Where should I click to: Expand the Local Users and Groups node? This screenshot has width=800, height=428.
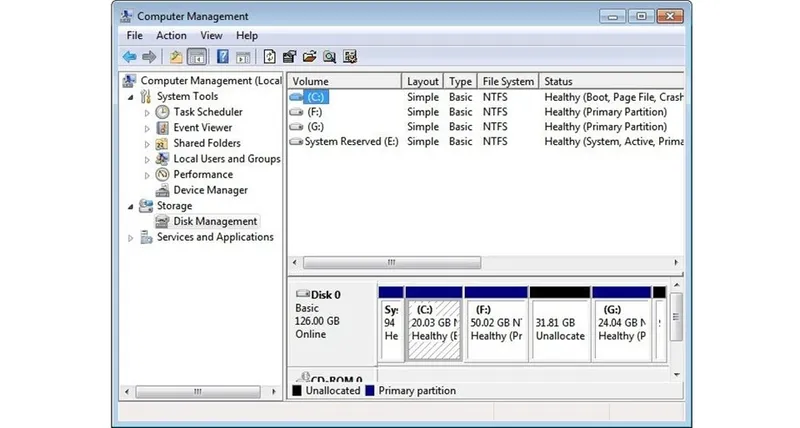click(x=147, y=160)
